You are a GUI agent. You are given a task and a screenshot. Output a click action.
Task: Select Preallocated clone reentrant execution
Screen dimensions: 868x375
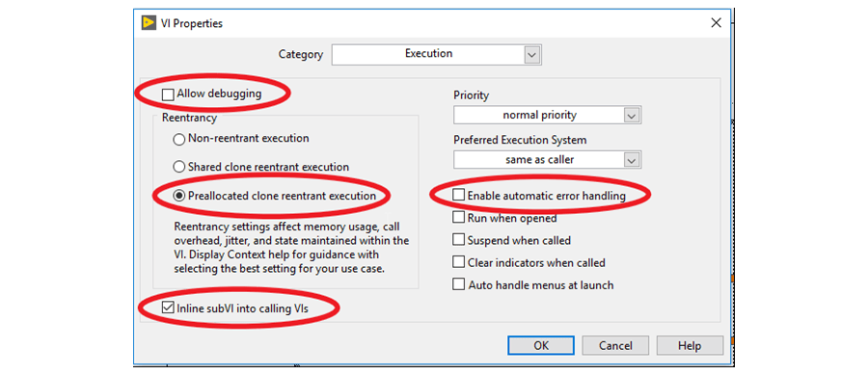178,196
